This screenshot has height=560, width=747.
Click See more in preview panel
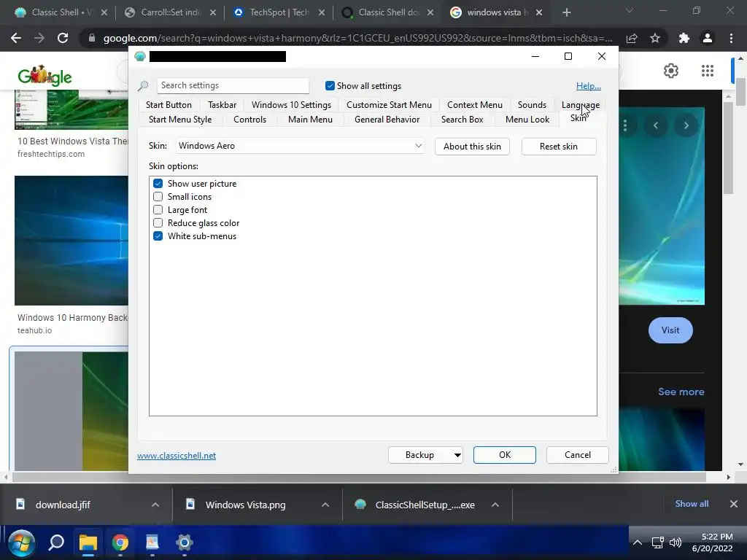pos(681,392)
